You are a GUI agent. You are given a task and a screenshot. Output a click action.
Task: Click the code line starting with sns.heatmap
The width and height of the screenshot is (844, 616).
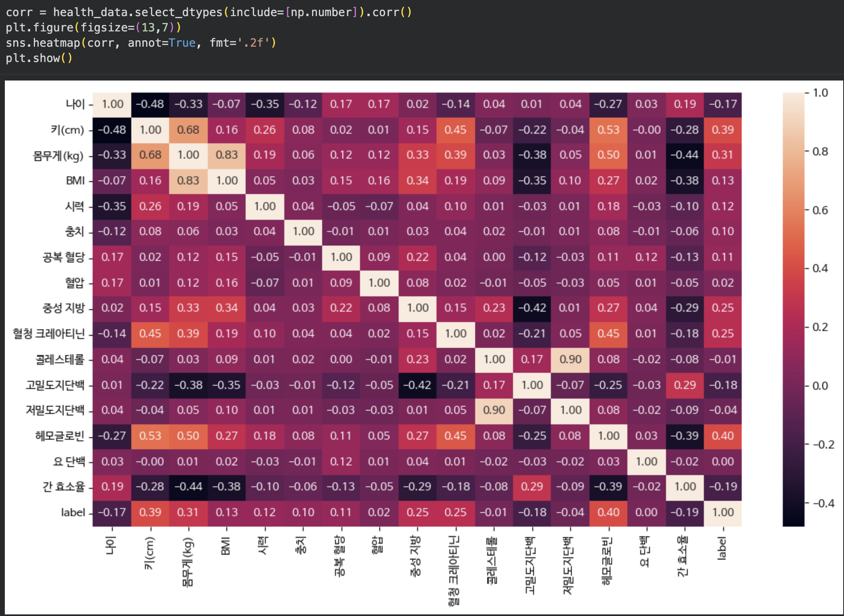pos(141,43)
